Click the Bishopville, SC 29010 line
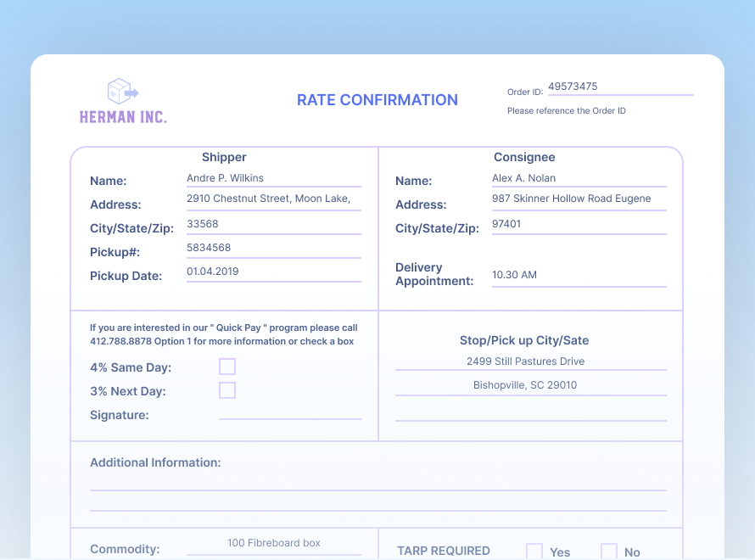Image resolution: width=755 pixels, height=560 pixels. coord(530,385)
